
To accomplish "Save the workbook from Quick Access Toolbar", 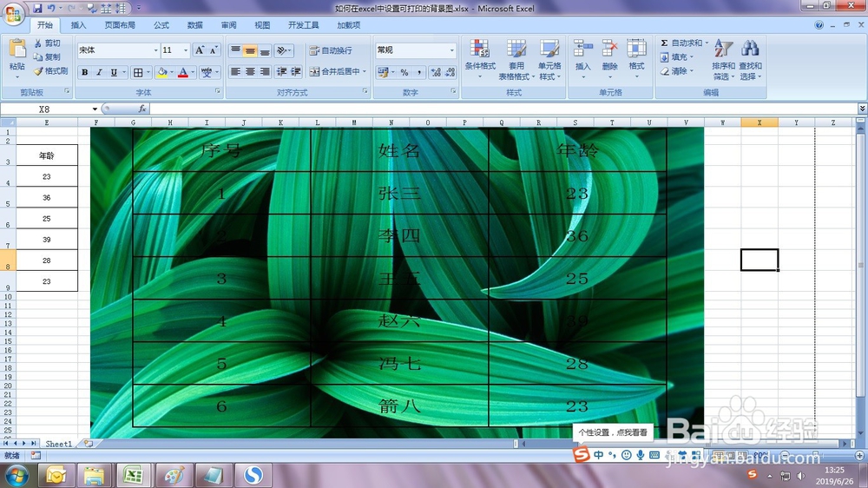I will click(x=37, y=9).
